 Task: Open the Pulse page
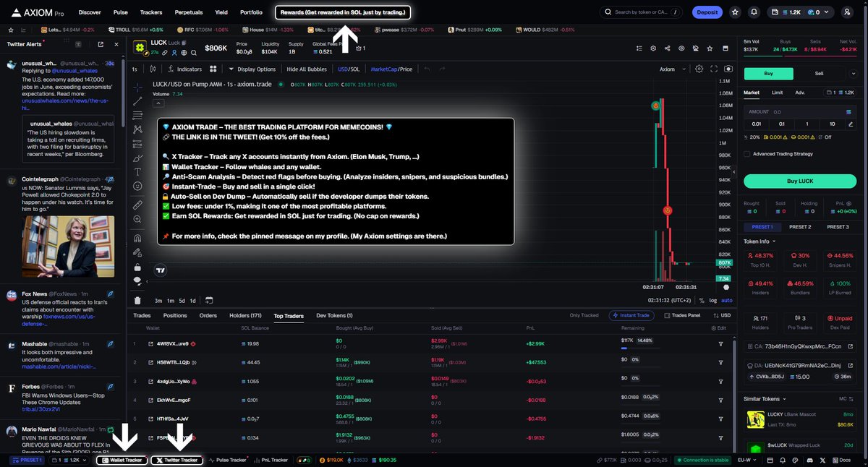pos(121,12)
